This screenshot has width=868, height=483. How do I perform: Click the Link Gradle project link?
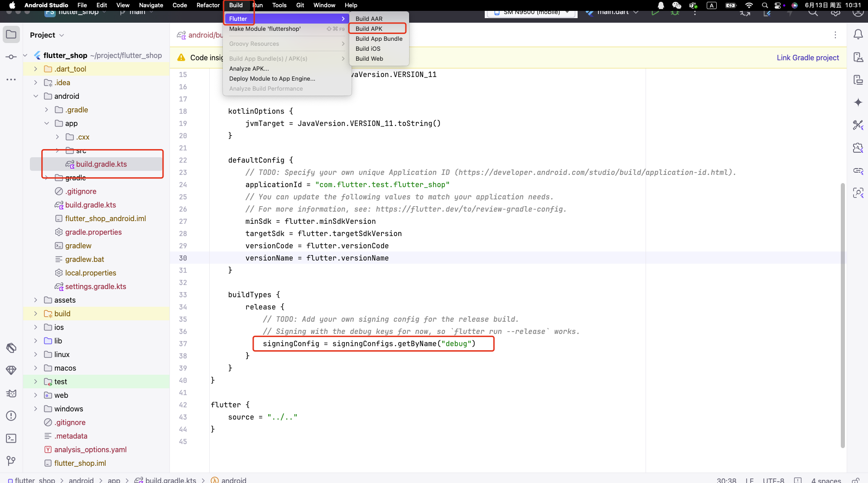pos(808,58)
